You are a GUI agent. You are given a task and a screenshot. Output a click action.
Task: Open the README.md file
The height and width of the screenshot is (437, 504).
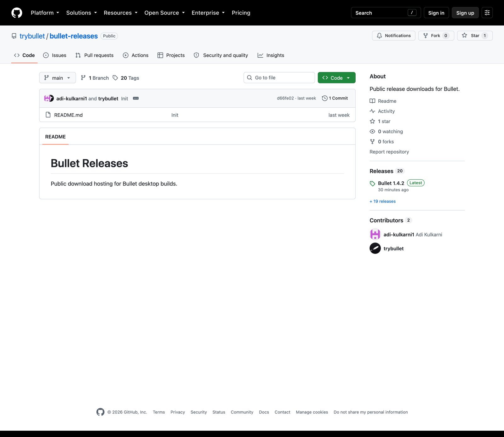(x=68, y=115)
